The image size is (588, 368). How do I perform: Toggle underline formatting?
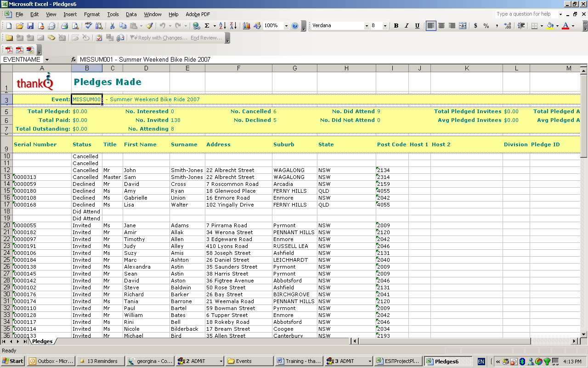417,26
